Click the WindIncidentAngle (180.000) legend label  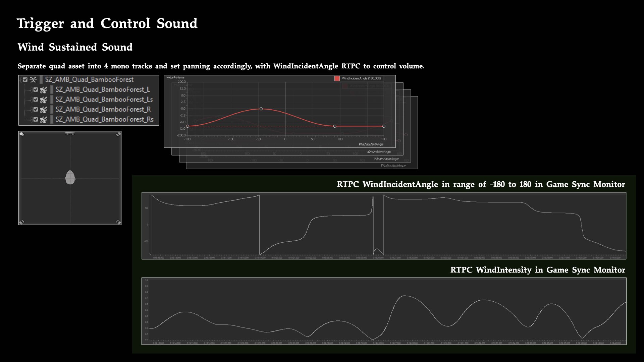click(x=361, y=78)
